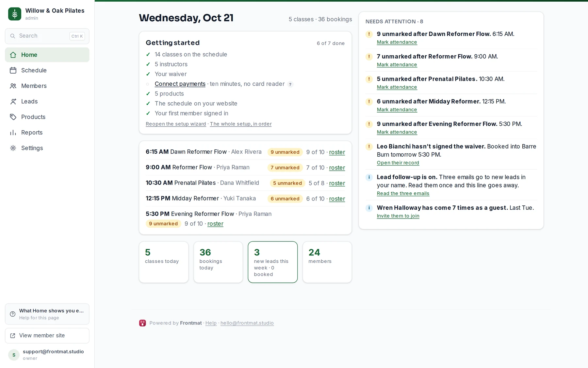Click the Leads person-plus icon
This screenshot has width=588, height=368.
coord(13,101)
